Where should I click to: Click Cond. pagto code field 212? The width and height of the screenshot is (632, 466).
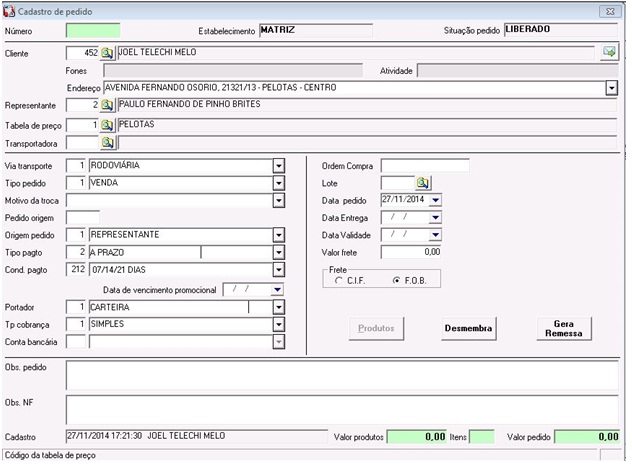tap(76, 269)
